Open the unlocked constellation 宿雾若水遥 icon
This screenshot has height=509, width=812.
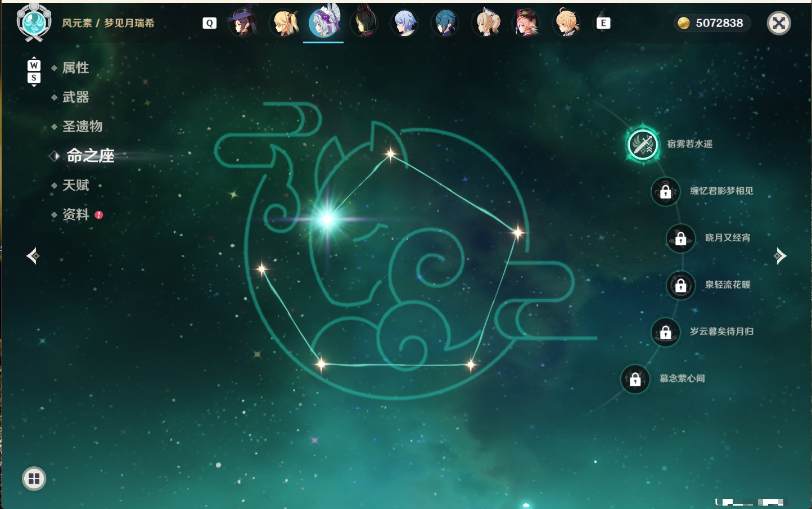643,145
